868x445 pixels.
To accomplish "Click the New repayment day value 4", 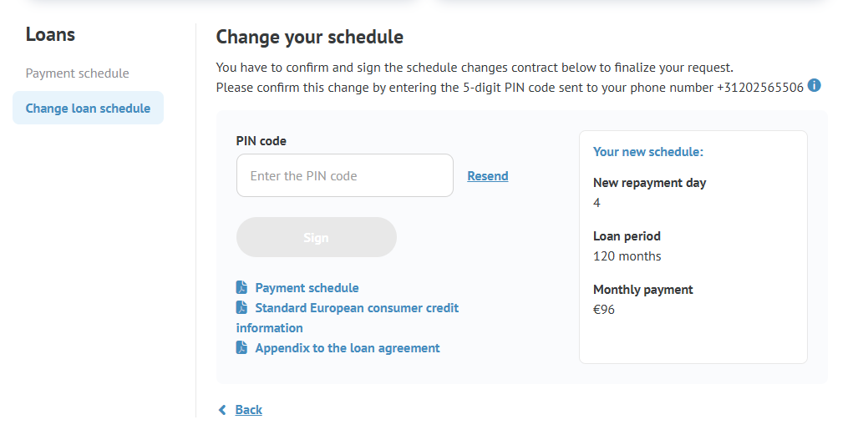I will [596, 203].
